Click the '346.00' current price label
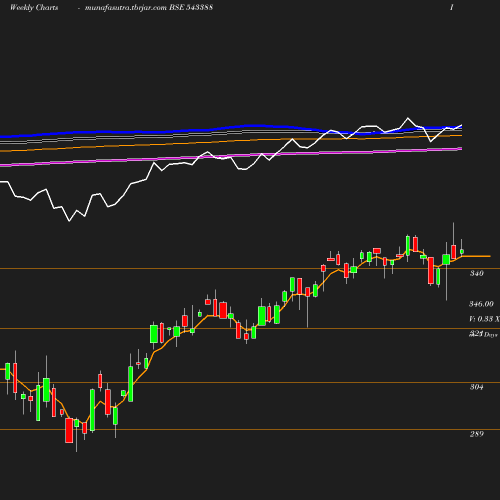 point(481,304)
